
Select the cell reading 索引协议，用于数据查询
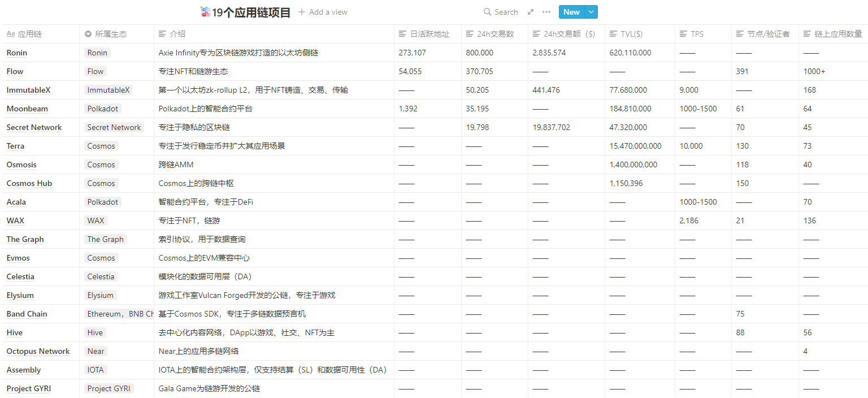click(x=274, y=239)
